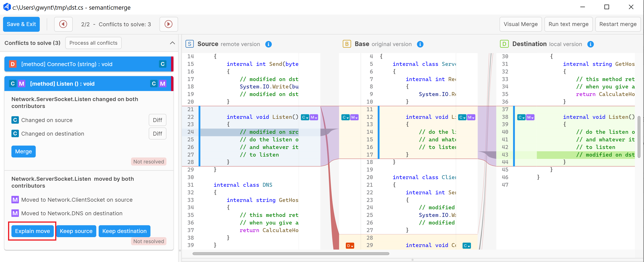Click the C badge on the ConnectTo conflict

tap(163, 64)
